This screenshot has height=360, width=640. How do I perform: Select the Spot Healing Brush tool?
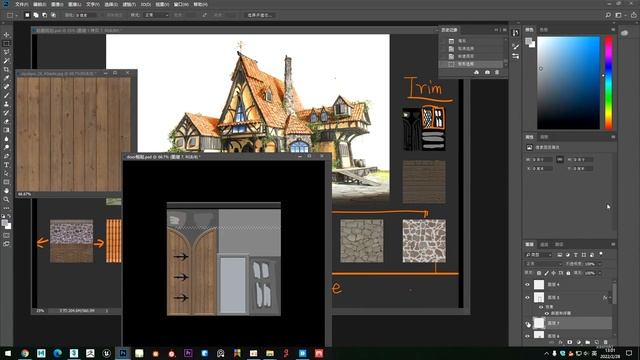(7, 87)
